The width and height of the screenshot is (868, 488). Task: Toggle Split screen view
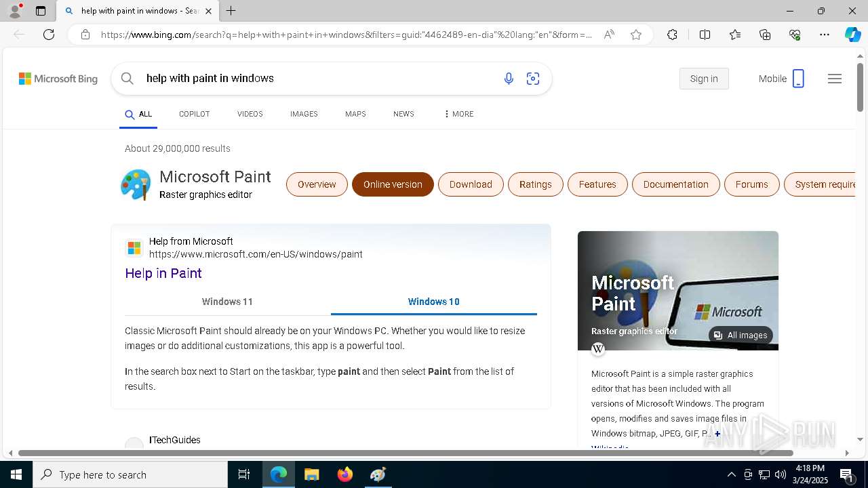[x=705, y=35]
